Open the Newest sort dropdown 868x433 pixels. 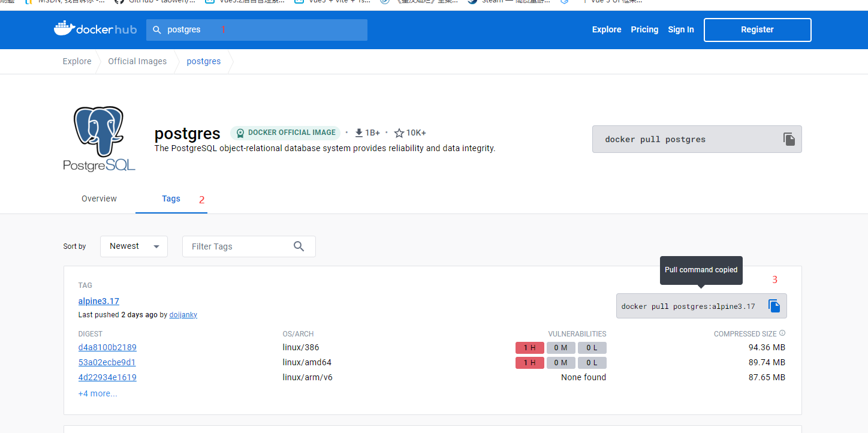click(x=133, y=246)
